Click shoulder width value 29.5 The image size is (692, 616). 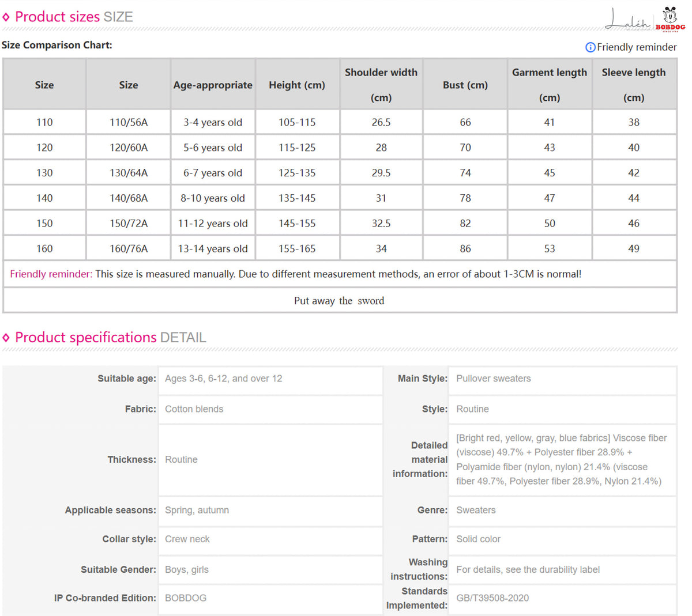tap(381, 173)
